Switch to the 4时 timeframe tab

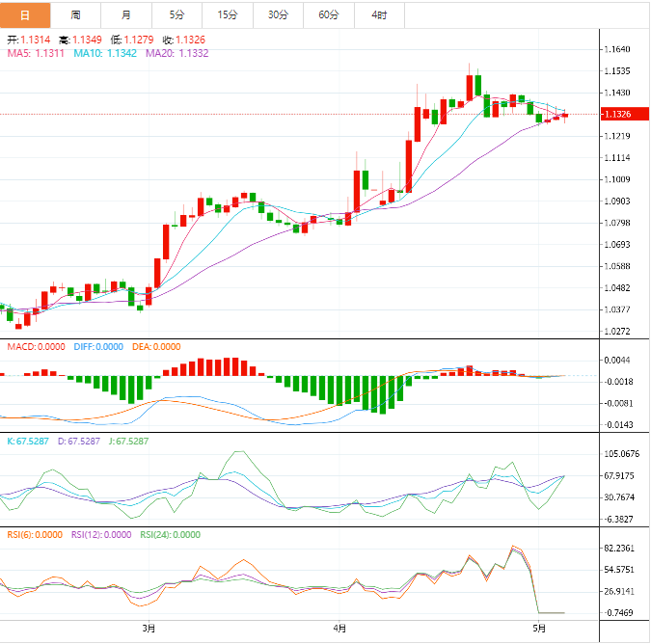point(379,14)
